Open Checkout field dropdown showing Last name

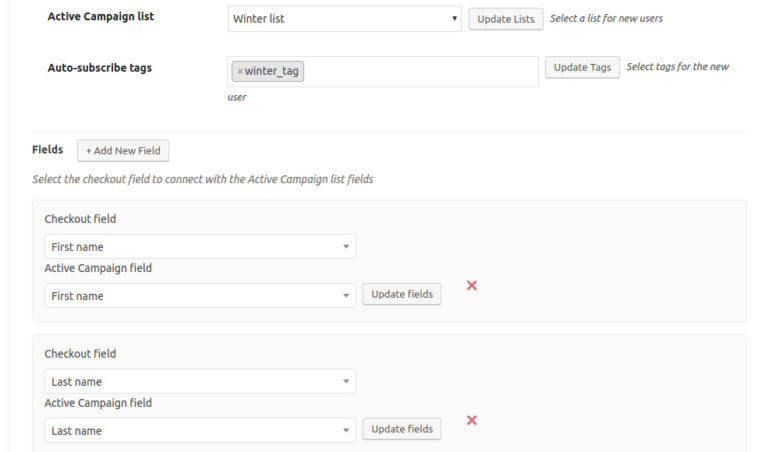200,381
